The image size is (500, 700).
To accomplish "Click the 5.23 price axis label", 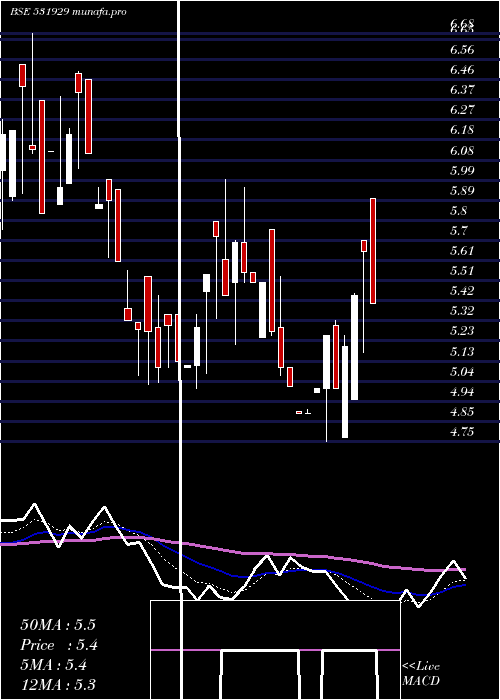I will click(x=462, y=331).
